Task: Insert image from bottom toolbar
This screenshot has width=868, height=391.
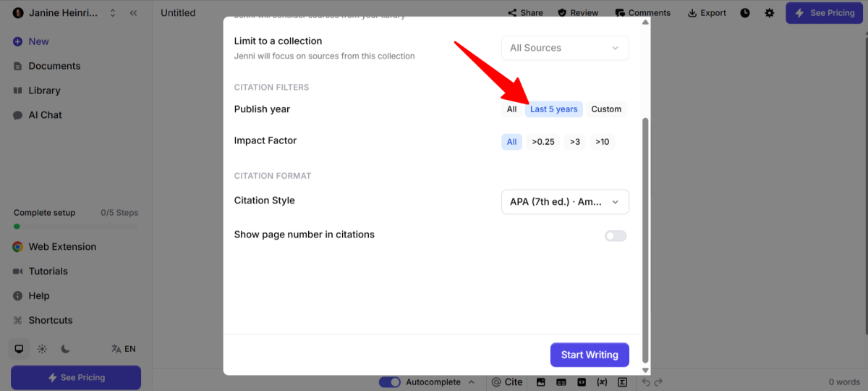Action: tap(540, 382)
